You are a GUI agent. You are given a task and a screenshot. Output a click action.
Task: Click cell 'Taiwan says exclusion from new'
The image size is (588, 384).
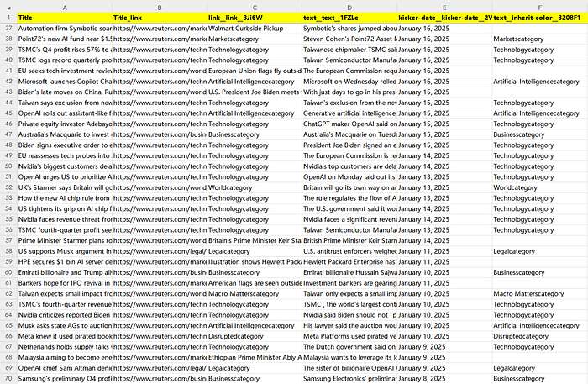65,103
